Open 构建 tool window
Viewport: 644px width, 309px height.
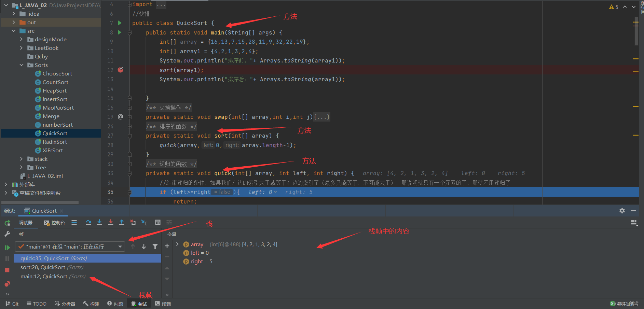[91, 304]
